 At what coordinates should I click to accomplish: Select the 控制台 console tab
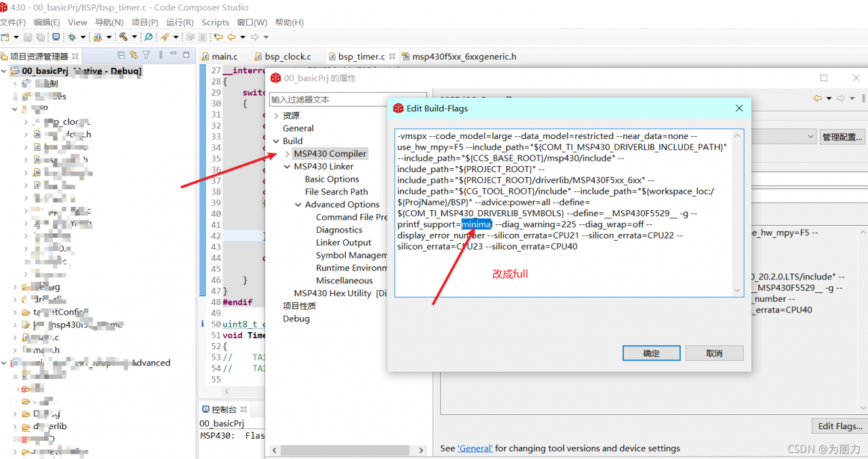224,410
